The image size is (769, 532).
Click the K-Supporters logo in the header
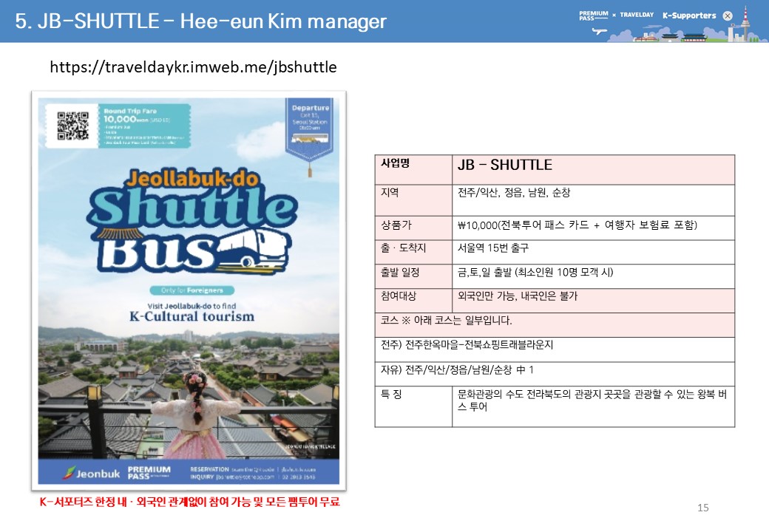click(x=689, y=16)
